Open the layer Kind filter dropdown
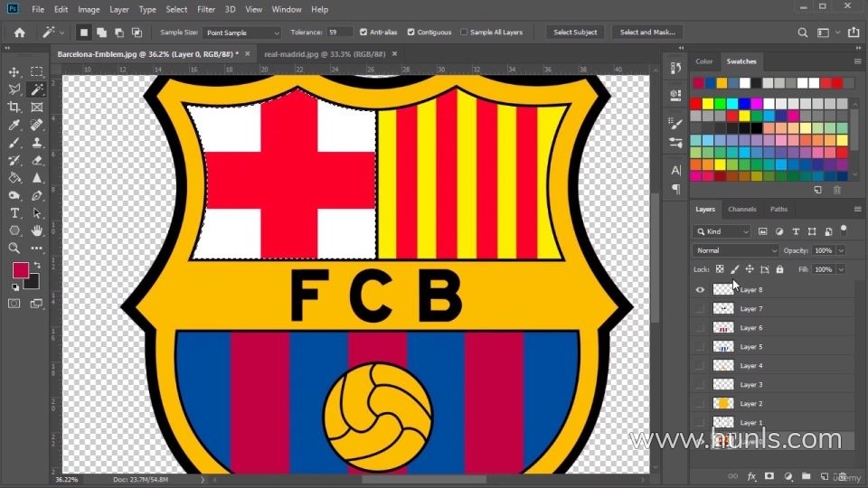The height and width of the screenshot is (488, 868). pyautogui.click(x=722, y=231)
